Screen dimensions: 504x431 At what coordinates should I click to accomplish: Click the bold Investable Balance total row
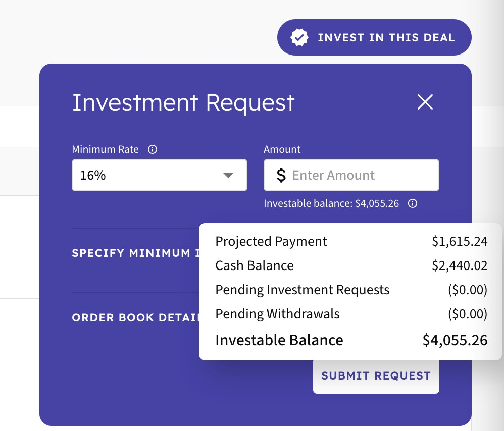click(x=351, y=340)
